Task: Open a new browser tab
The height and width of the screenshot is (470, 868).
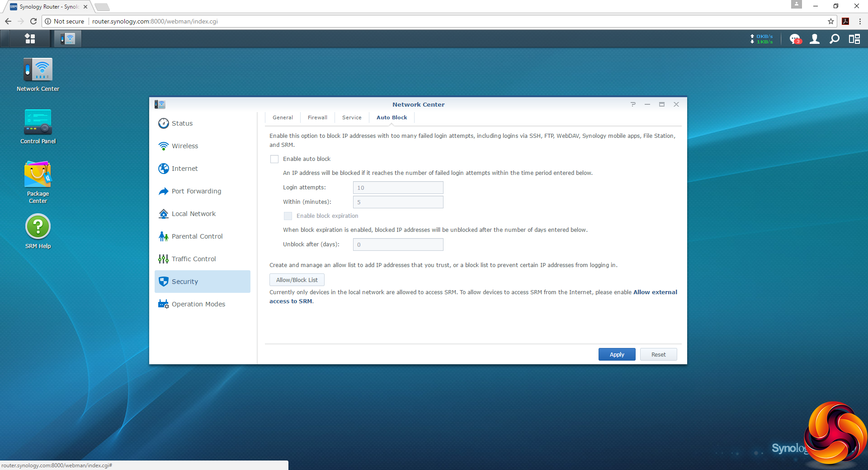Action: coord(102,7)
